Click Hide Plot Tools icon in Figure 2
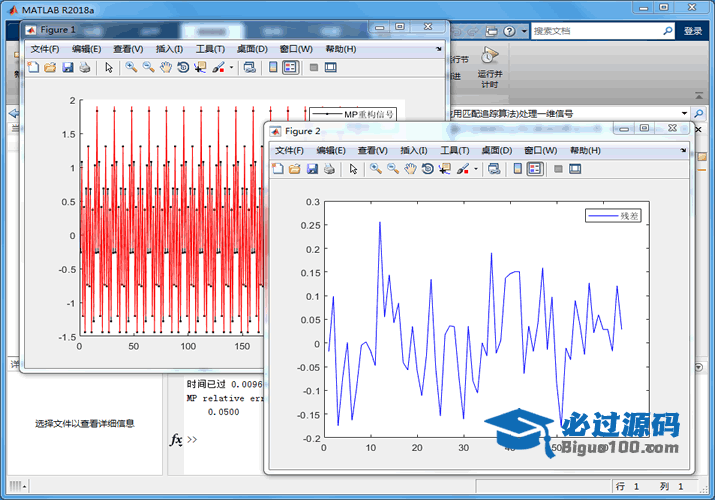Screen dimensions: 715x500 (x=558, y=169)
